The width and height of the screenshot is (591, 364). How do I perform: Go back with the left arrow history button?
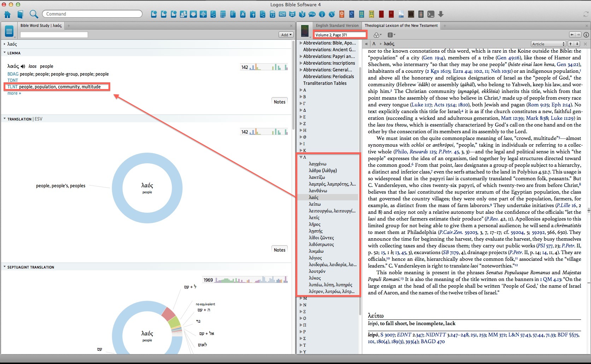click(572, 35)
